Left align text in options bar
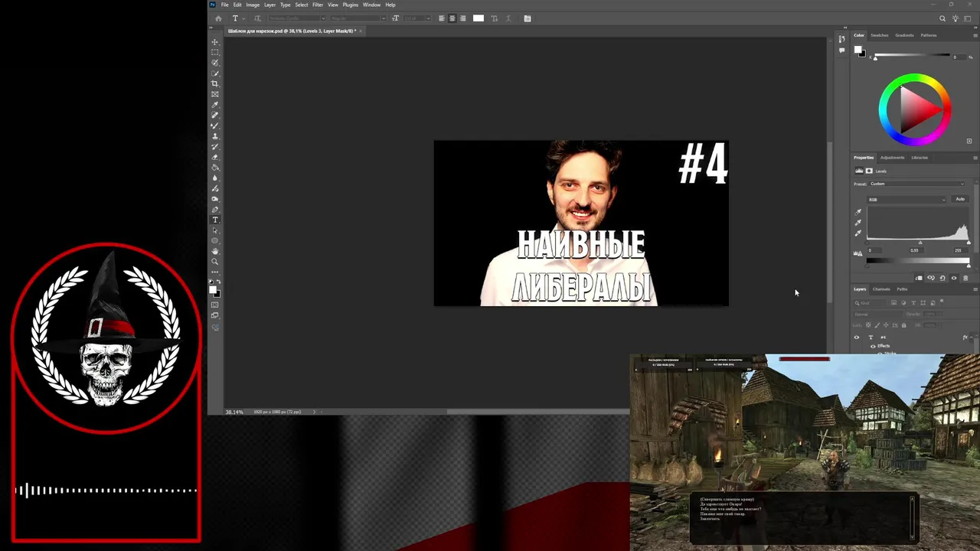This screenshot has height=551, width=980. pos(442,18)
